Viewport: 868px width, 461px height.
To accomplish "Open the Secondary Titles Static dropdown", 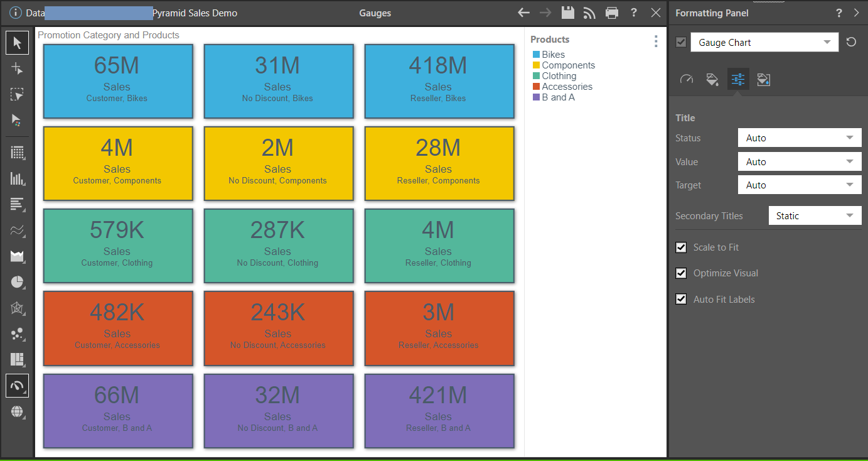I will click(x=814, y=216).
